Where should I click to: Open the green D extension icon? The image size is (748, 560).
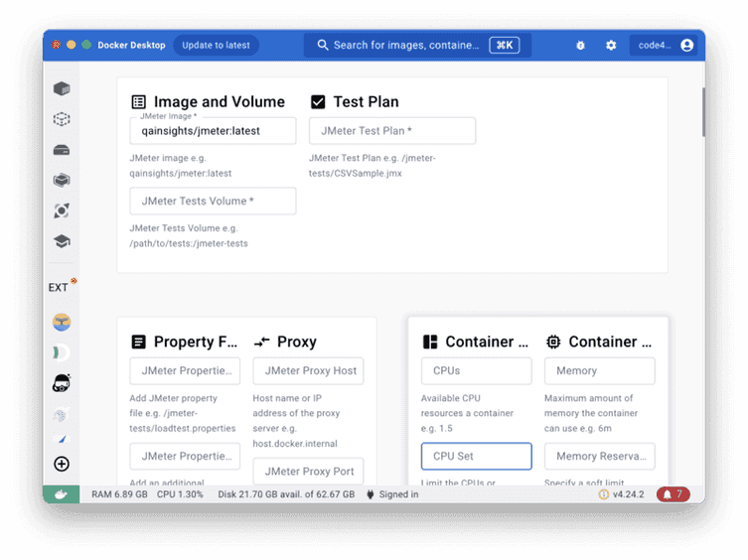click(62, 353)
